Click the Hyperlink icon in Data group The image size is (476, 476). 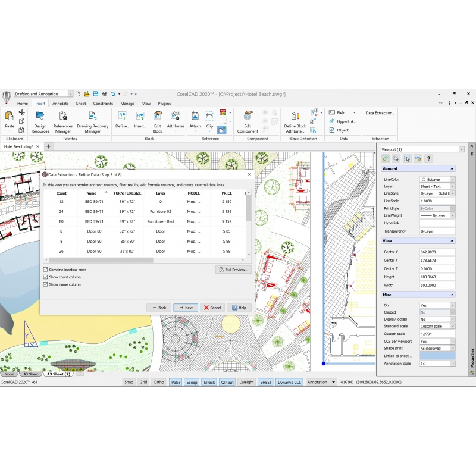[x=332, y=121]
